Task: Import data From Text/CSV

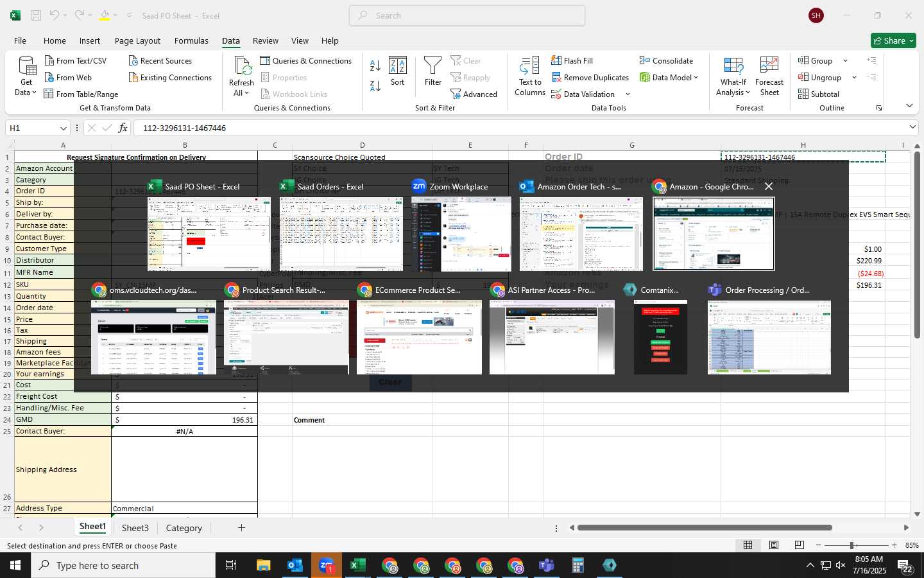Action: (75, 61)
